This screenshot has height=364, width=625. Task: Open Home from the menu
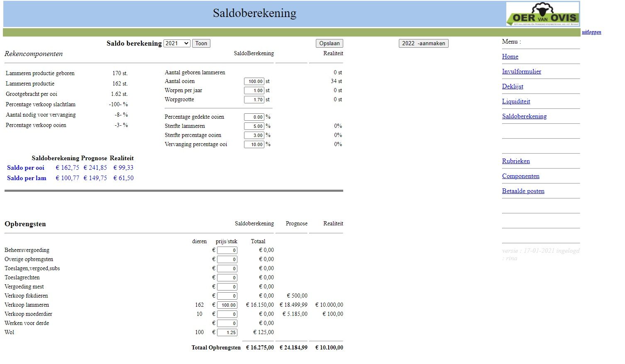coord(510,56)
